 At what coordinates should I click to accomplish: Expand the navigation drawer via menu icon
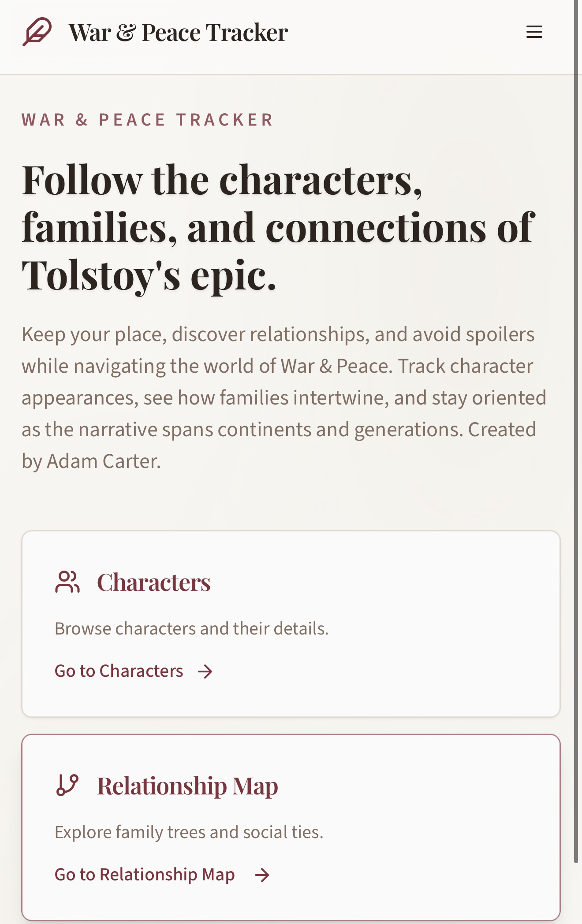pyautogui.click(x=534, y=31)
